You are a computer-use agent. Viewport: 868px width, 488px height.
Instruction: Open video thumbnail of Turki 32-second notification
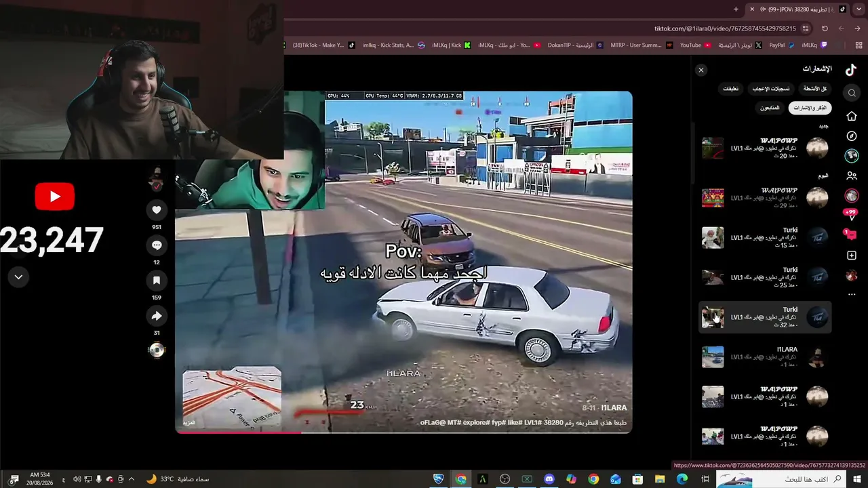pyautogui.click(x=713, y=317)
